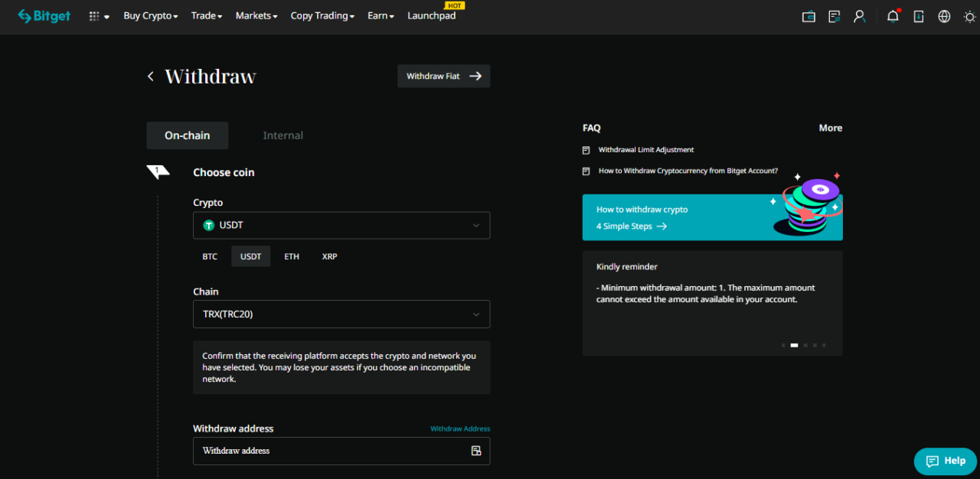Switch to the Internal tab
This screenshot has height=479, width=980.
(283, 135)
